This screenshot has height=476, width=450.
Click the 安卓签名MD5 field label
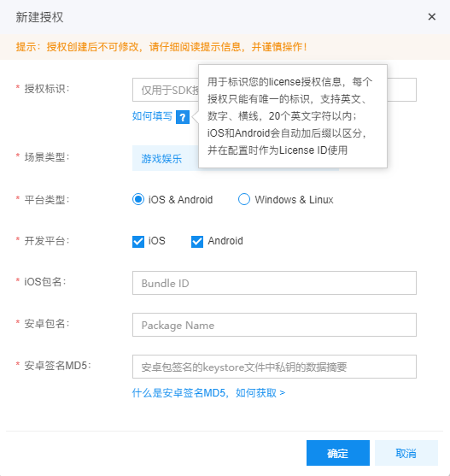[x=57, y=366]
